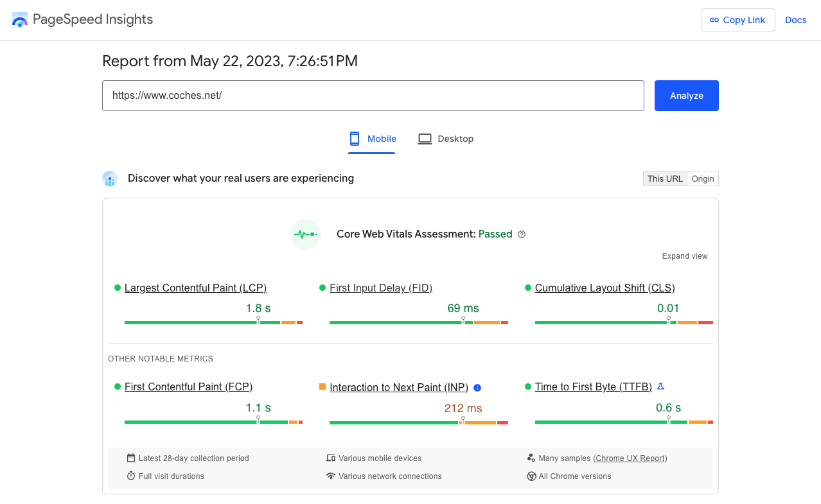Screen dimensions: 821x504
Task: Click the wifi icon by network connections
Action: [x=331, y=476]
